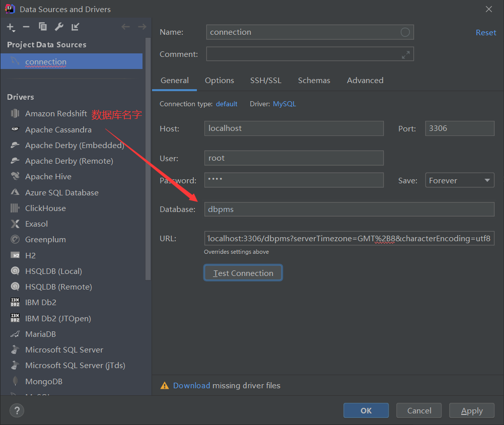Viewport: 504px width, 425px height.
Task: Change connection type via 'default' link
Action: tap(227, 104)
